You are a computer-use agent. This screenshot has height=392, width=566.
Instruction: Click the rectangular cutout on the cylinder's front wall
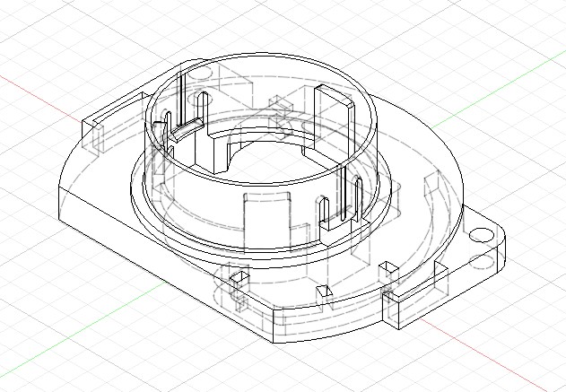(266, 213)
